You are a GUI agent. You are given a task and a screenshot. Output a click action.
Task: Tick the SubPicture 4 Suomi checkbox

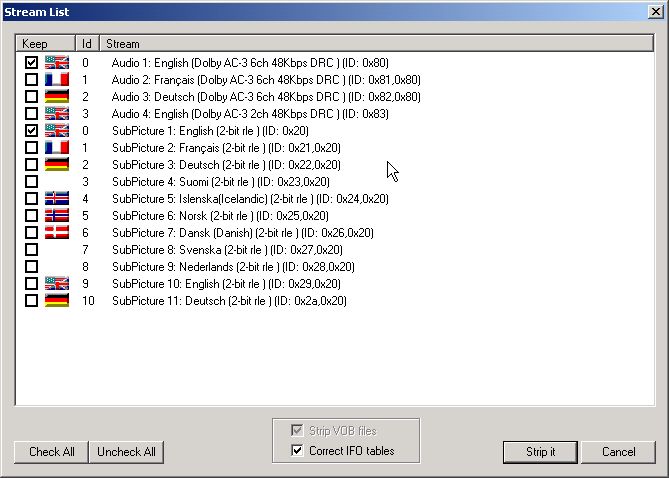point(31,181)
